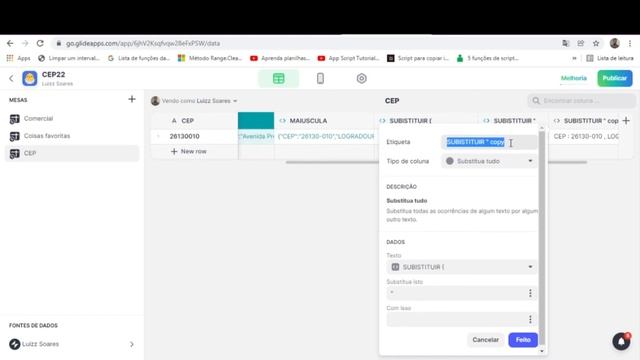Select the CEP table in the sidebar
The height and width of the screenshot is (360, 640).
click(72, 153)
